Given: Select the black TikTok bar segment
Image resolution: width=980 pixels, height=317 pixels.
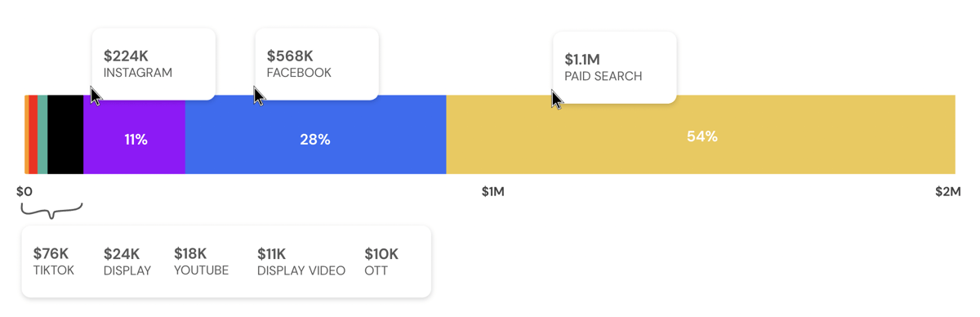Looking at the screenshot, I should pyautogui.click(x=65, y=135).
